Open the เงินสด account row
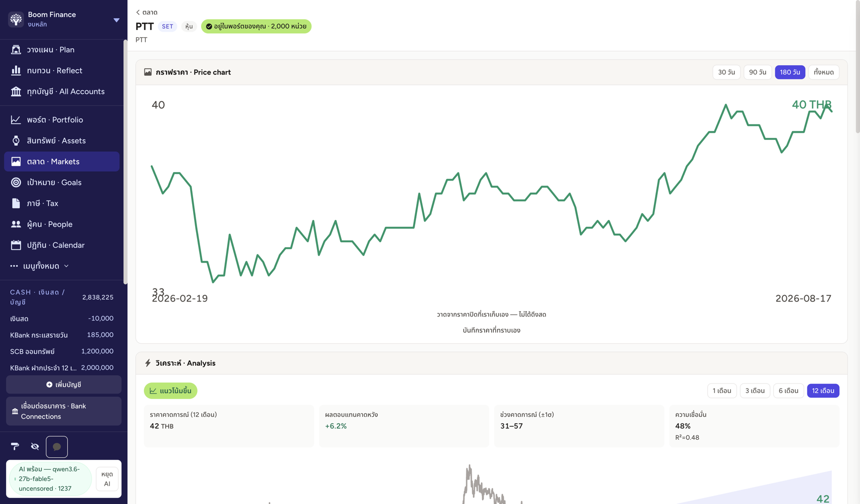860x504 pixels. 62,318
